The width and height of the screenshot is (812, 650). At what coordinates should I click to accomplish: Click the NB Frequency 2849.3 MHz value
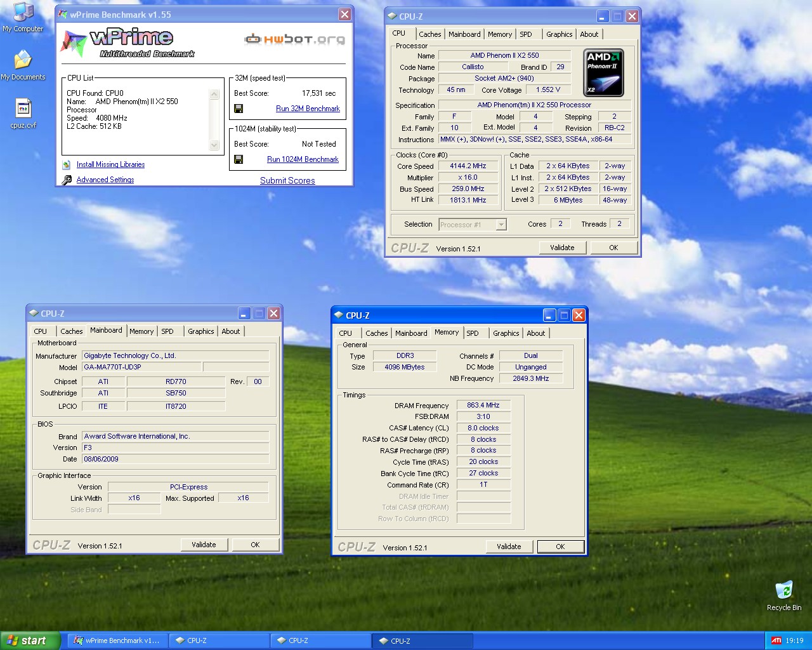pos(530,378)
